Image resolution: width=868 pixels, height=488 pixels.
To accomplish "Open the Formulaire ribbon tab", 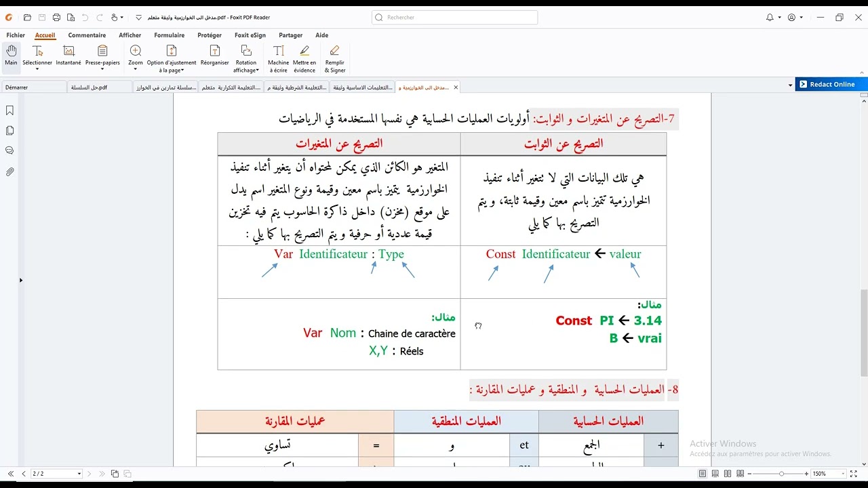I will tap(170, 35).
